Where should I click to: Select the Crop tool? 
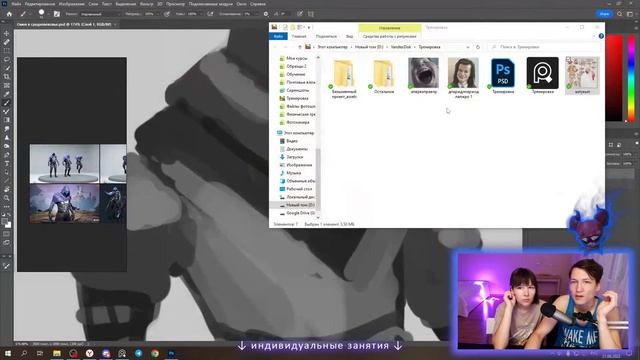(x=7, y=77)
